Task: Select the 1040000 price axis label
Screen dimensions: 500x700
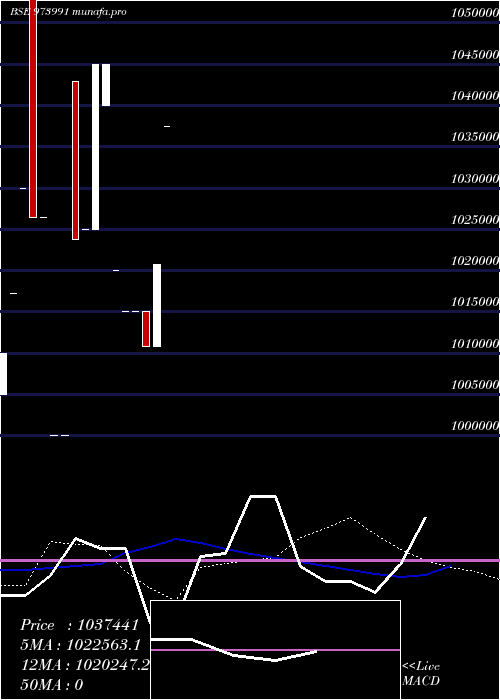Action: point(475,96)
